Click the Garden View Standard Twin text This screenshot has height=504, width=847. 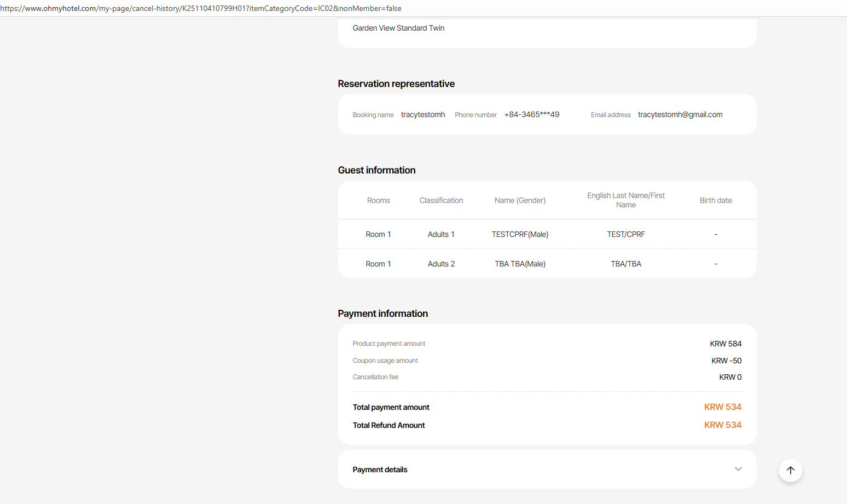point(398,28)
